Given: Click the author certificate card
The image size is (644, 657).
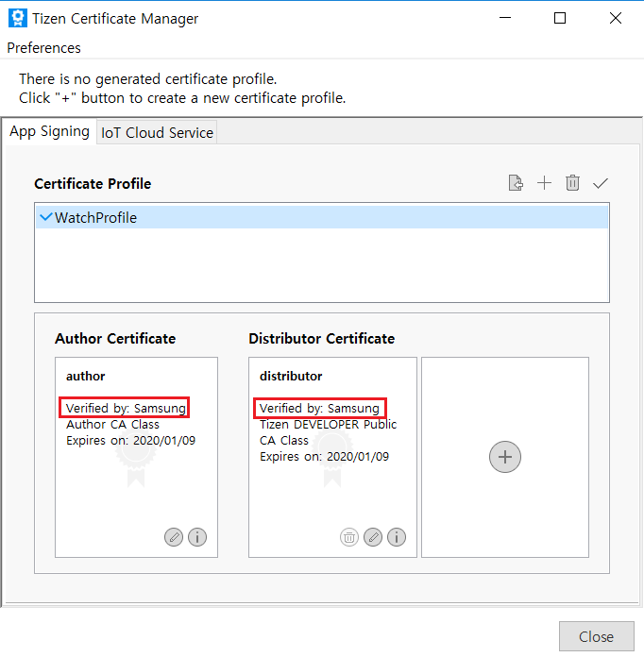Looking at the screenshot, I should coord(136,481).
